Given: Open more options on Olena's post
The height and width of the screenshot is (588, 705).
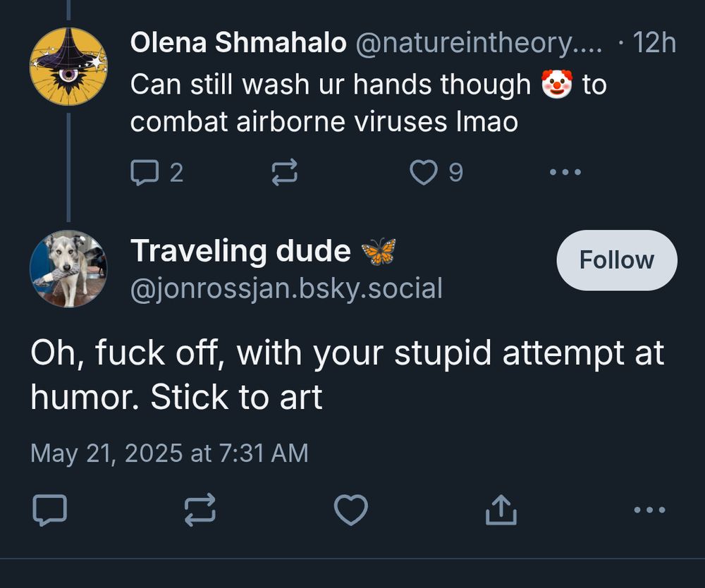Looking at the screenshot, I should (566, 172).
